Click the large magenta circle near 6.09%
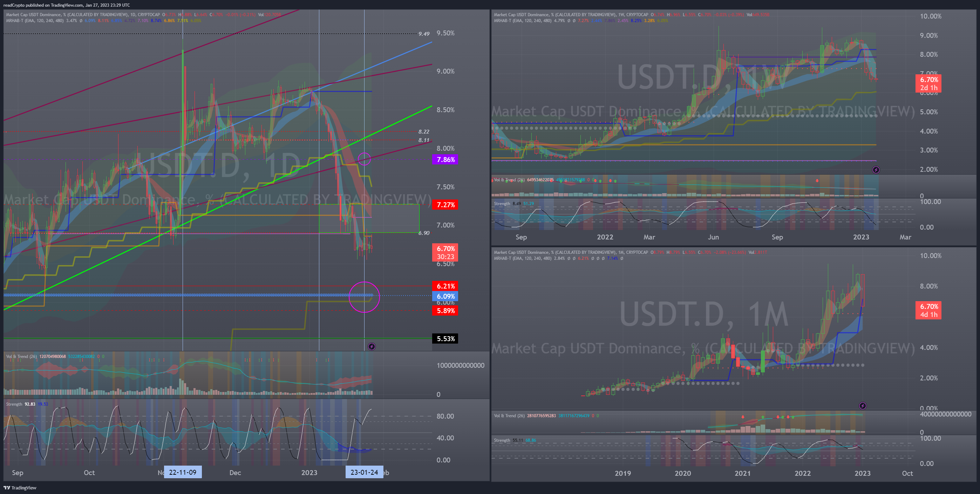 tap(364, 297)
